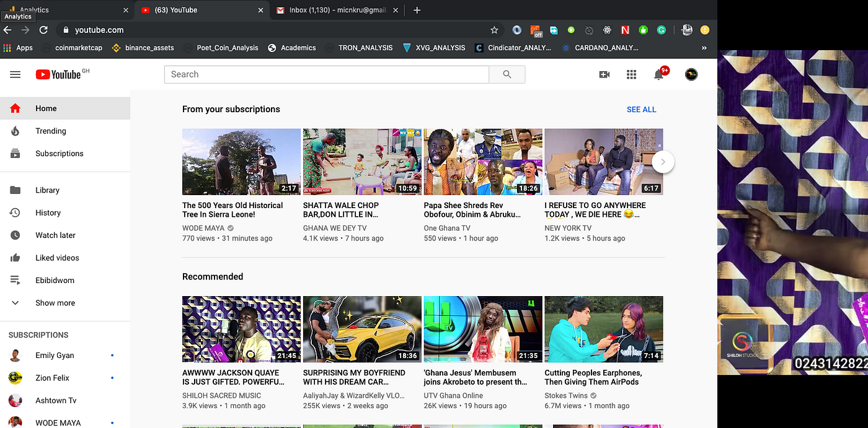Screen dimensions: 868x428
Task: Click SEE ALL for subscriptions
Action: click(x=641, y=110)
